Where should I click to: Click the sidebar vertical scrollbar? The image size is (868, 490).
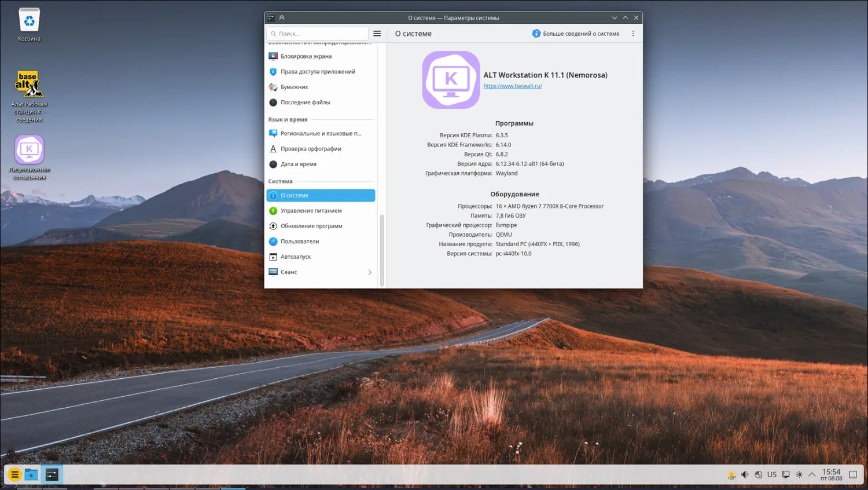381,249
